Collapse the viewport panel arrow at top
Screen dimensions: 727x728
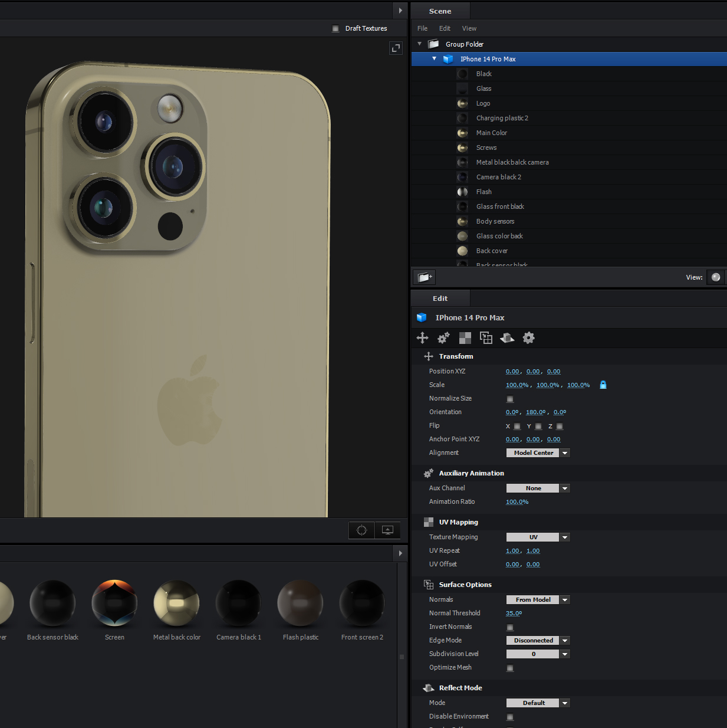400,11
